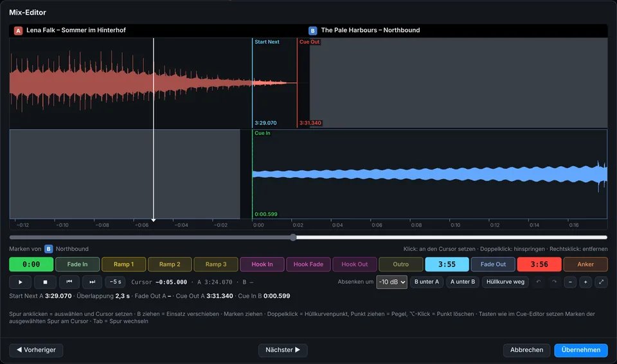617x364 pixels.
Task: Start playback with the play icon
Action: click(21, 282)
